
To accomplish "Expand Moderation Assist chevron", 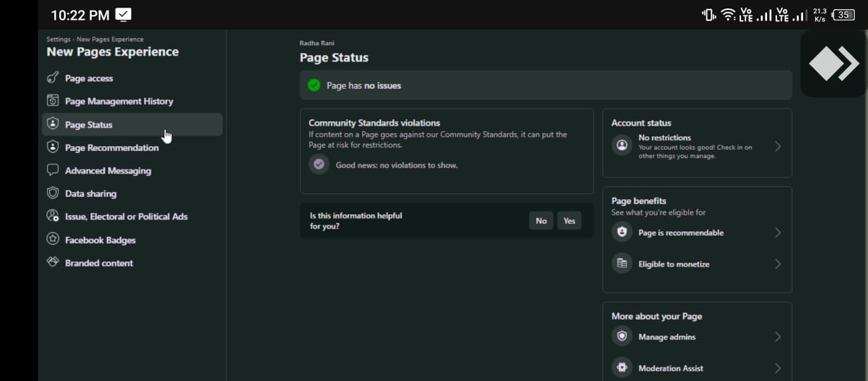I will click(778, 368).
